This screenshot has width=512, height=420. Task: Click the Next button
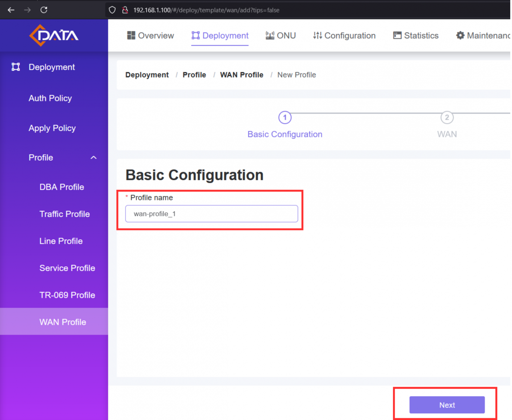[x=447, y=405]
